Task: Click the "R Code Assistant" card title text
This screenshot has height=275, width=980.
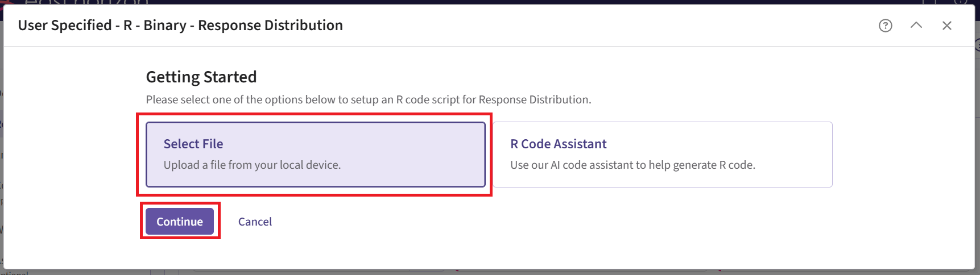Action: [558, 144]
